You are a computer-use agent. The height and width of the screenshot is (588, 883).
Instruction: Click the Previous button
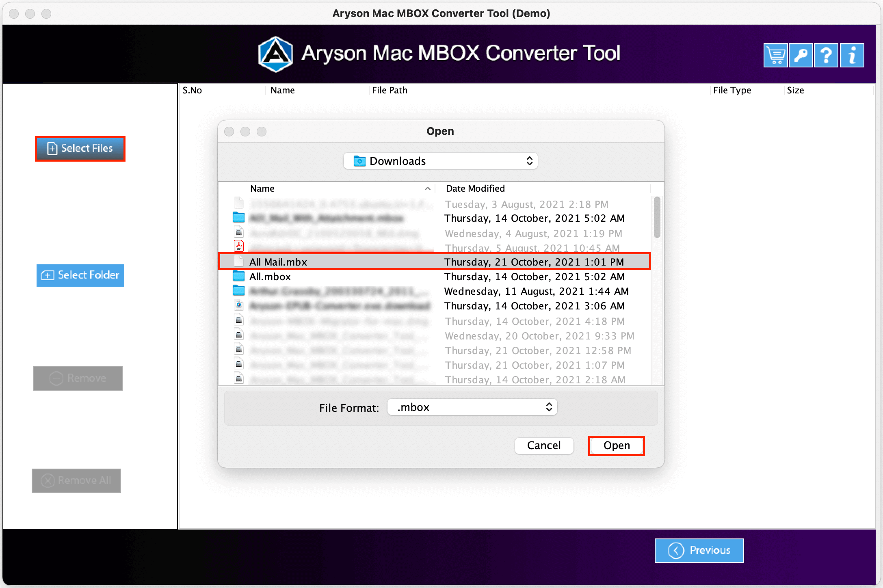point(699,551)
